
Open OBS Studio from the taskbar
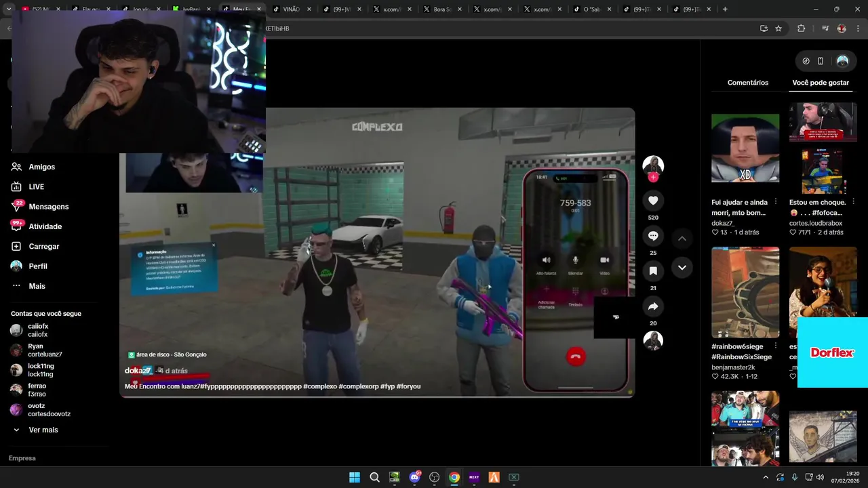pyautogui.click(x=435, y=477)
